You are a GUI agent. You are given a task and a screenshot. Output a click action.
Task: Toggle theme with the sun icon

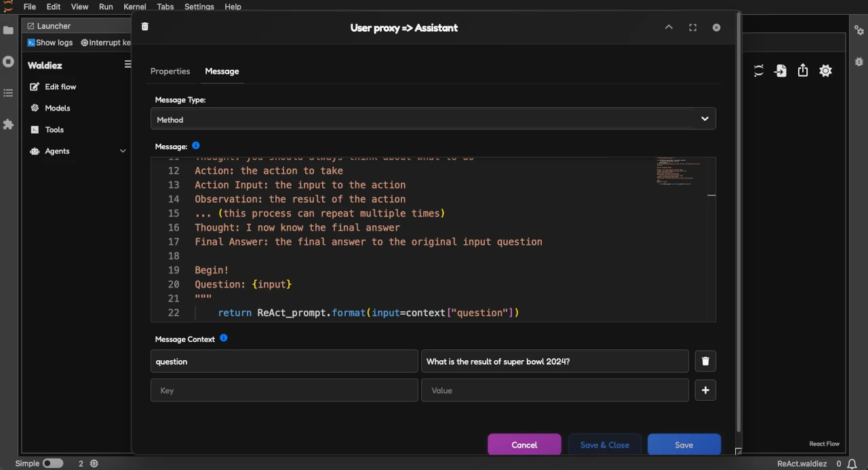click(x=825, y=71)
